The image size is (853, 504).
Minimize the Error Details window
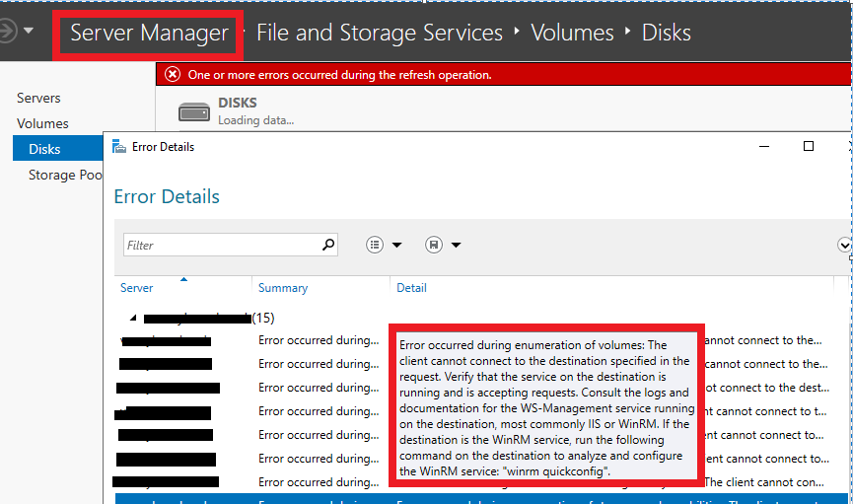[764, 146]
